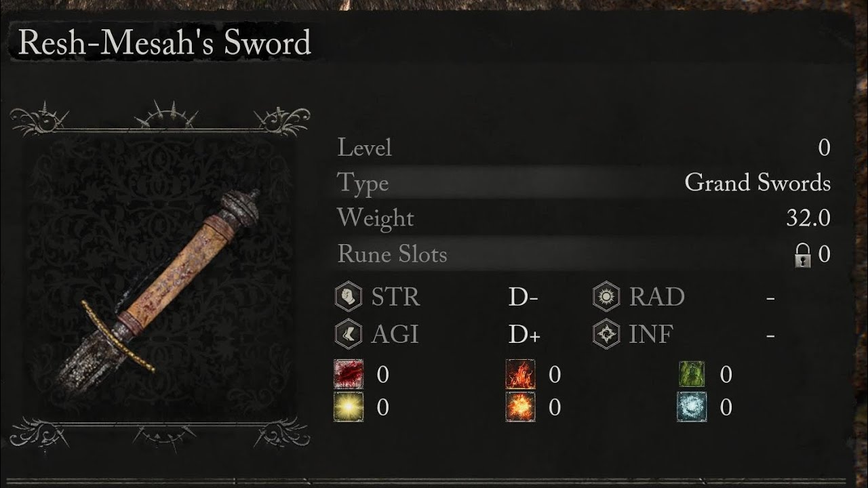Image resolution: width=868 pixels, height=488 pixels.
Task: Select the green poison damage icon
Action: 692,374
